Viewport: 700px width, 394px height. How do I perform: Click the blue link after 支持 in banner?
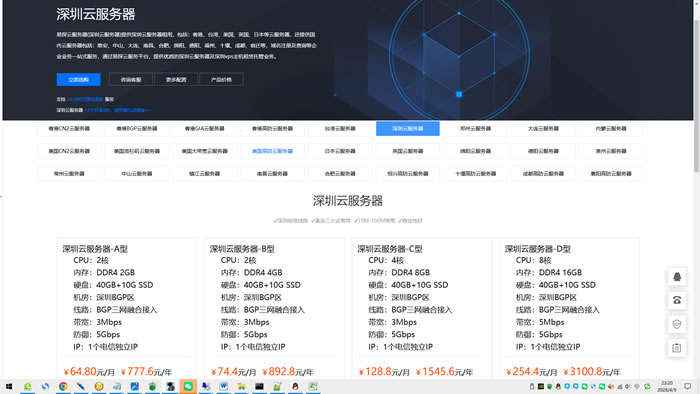click(x=85, y=99)
